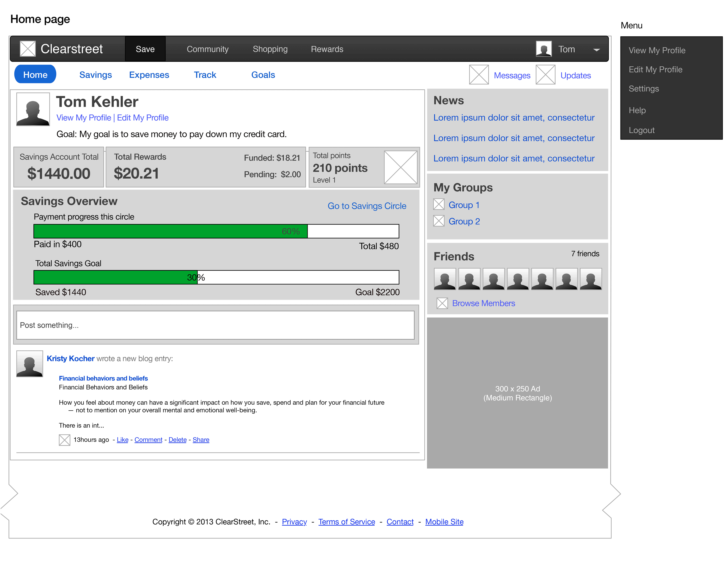728x573 pixels.
Task: Switch to the Expenses sub-tab
Action: pos(149,75)
